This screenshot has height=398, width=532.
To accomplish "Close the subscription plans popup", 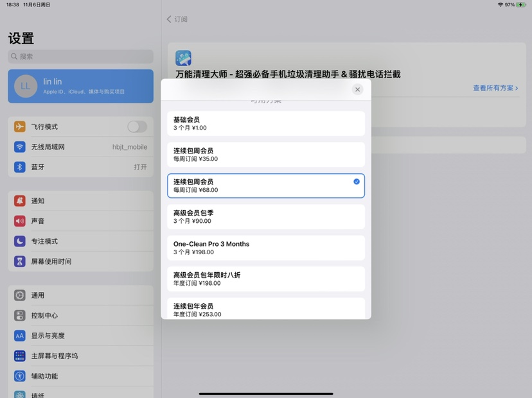I will 358,89.
